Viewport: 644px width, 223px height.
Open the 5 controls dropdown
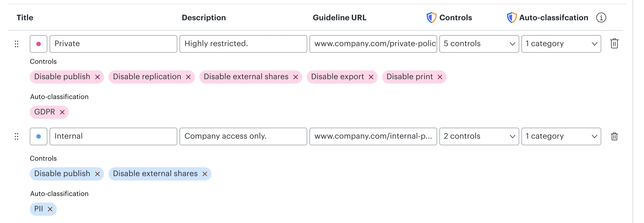(x=479, y=44)
